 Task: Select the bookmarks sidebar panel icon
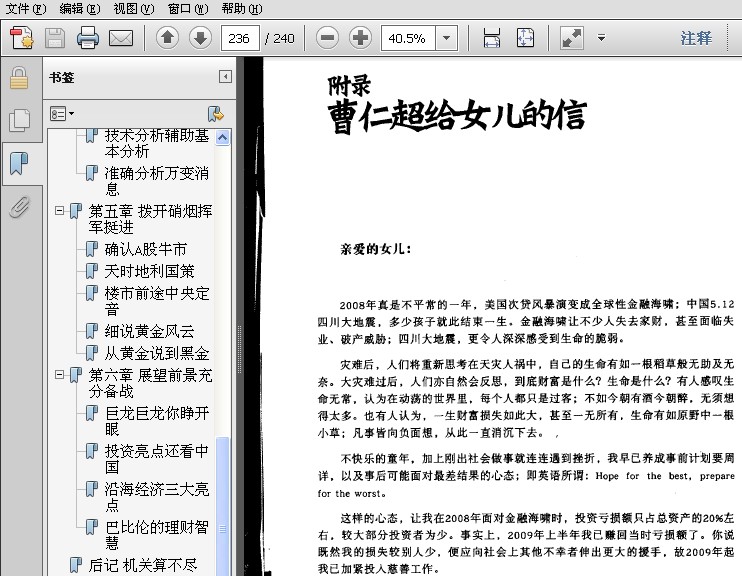(19, 164)
